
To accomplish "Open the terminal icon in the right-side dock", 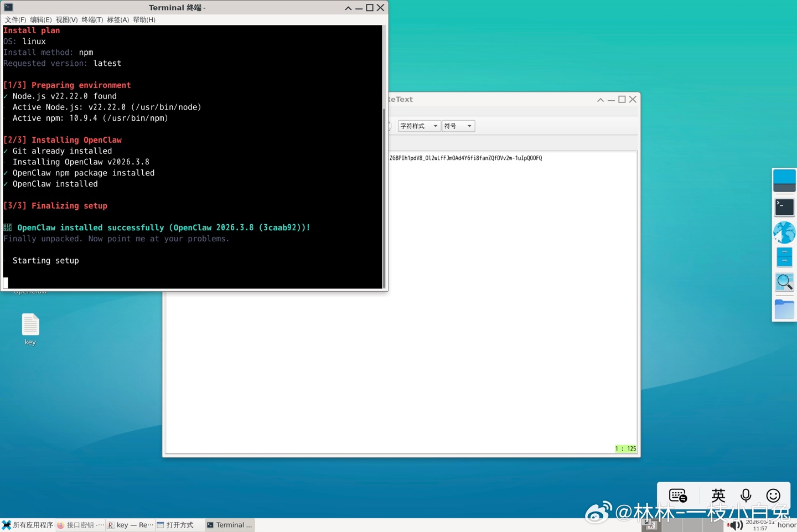I will pos(784,206).
